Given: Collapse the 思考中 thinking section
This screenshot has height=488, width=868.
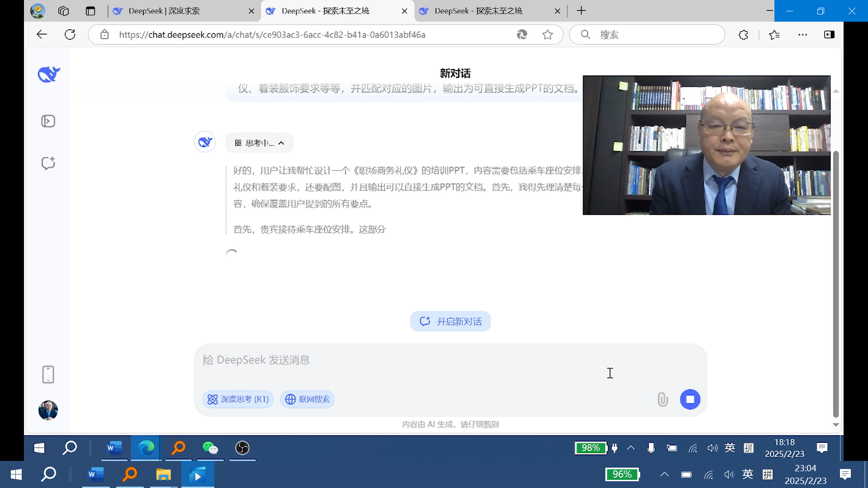Looking at the screenshot, I should pyautogui.click(x=259, y=143).
